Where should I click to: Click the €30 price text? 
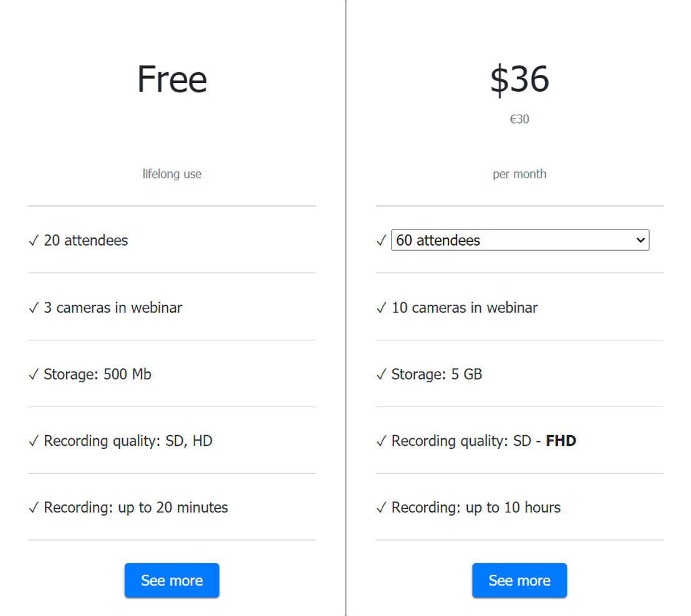pyautogui.click(x=519, y=119)
